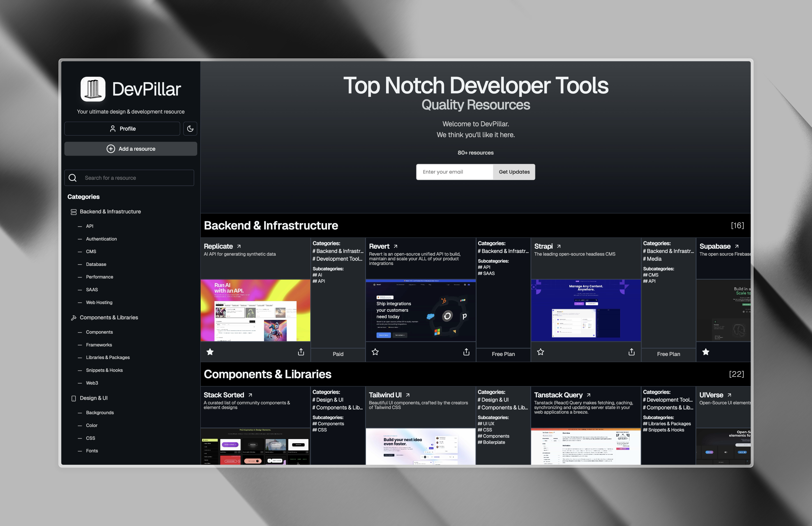Open the Components subcategory in sidebar

[x=99, y=332]
